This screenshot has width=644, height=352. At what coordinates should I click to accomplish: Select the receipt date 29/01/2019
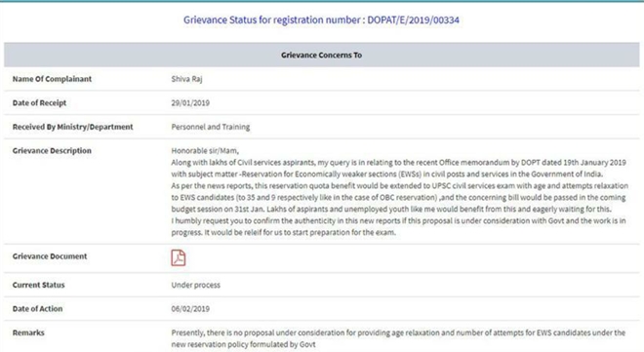[190, 103]
